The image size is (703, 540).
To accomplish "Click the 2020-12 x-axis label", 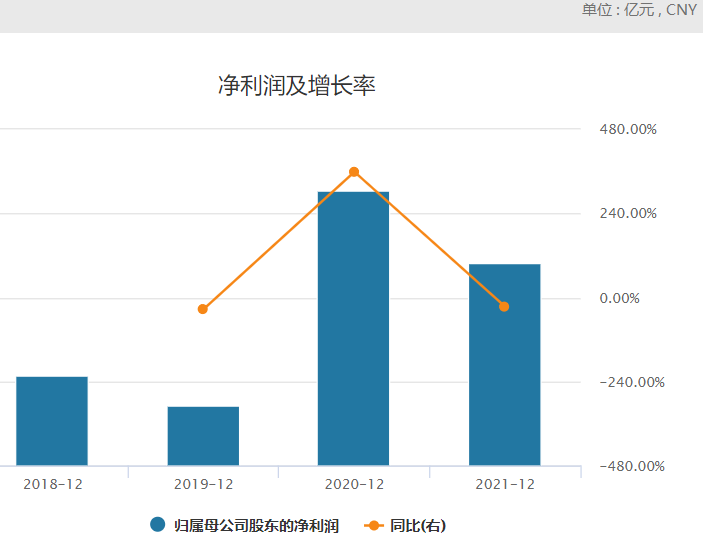I will pyautogui.click(x=354, y=484).
